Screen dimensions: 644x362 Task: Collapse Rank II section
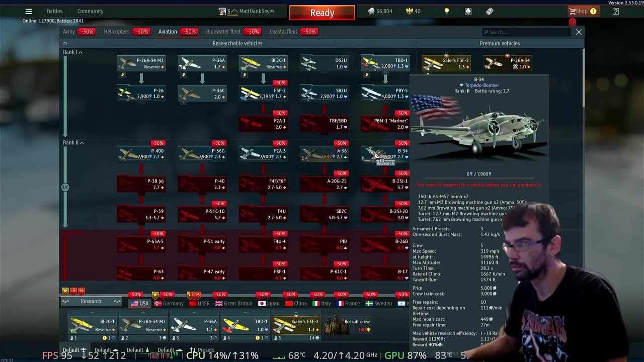coord(73,143)
